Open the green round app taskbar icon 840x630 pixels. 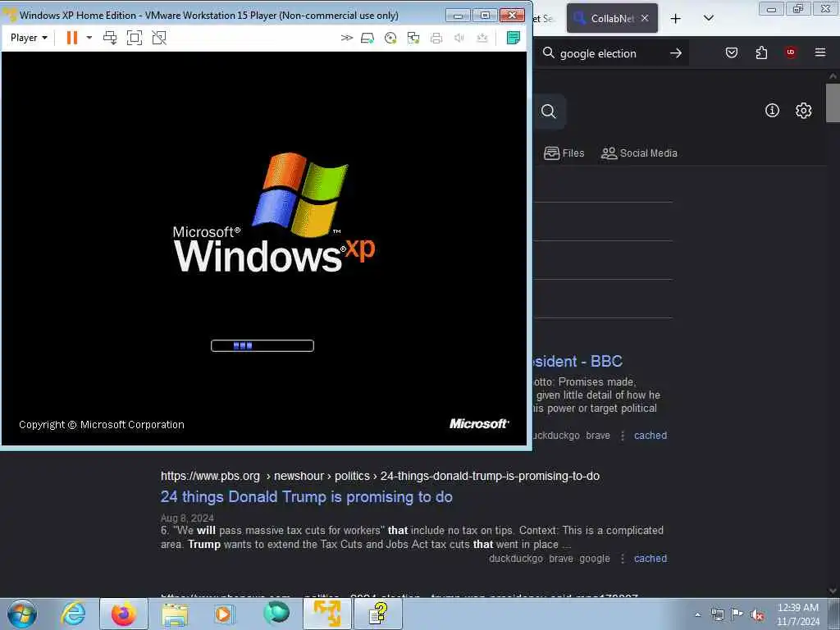(x=276, y=613)
